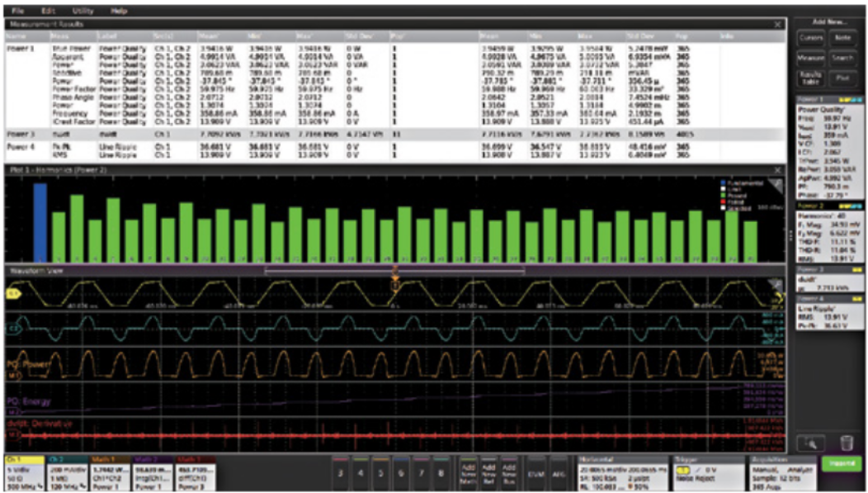Toggle the DVM button

pyautogui.click(x=535, y=473)
